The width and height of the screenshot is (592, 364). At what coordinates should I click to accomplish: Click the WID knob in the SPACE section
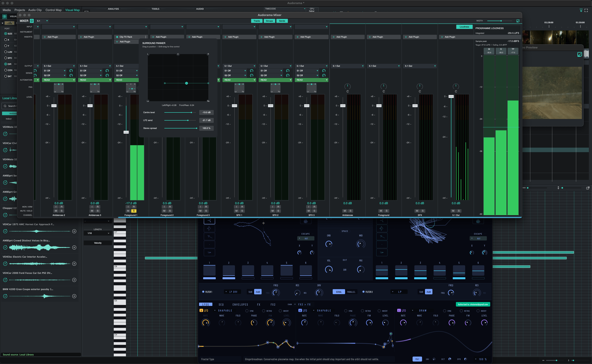(x=361, y=244)
